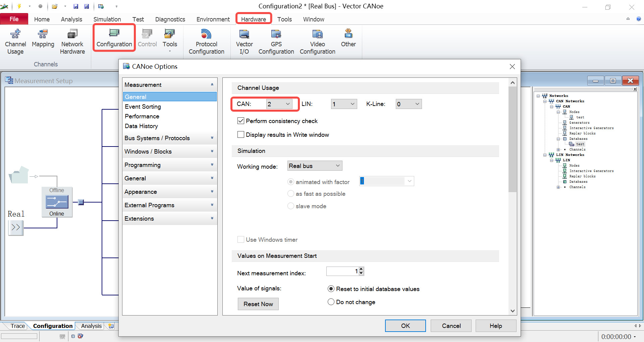Click the Next measurement index field
This screenshot has width=644, height=342.
(342, 271)
